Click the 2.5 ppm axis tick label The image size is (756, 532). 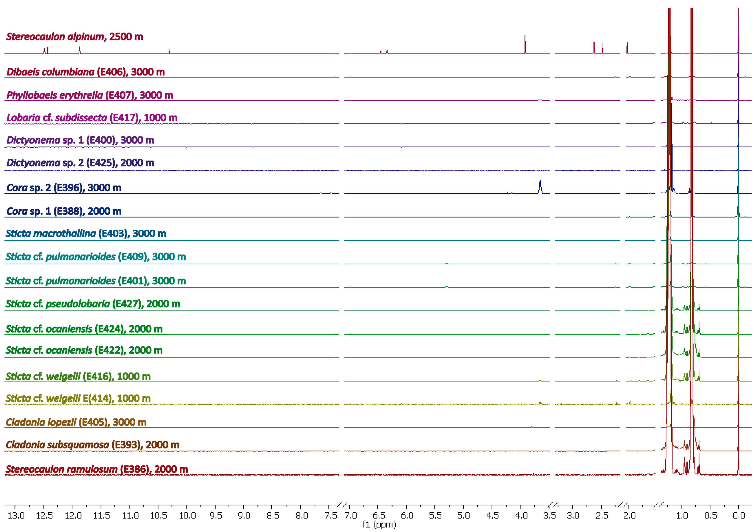coord(602,516)
